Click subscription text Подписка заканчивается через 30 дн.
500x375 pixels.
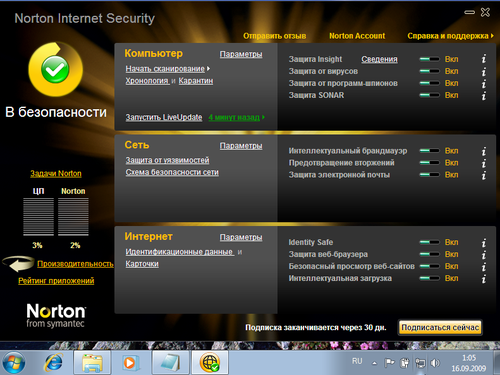pos(316,328)
